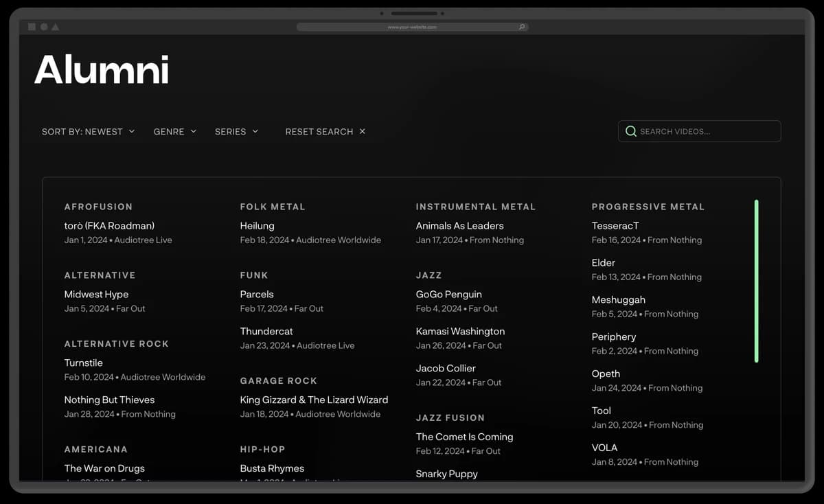
Task: Select Meshuggah in Progressive Metal
Action: point(618,300)
